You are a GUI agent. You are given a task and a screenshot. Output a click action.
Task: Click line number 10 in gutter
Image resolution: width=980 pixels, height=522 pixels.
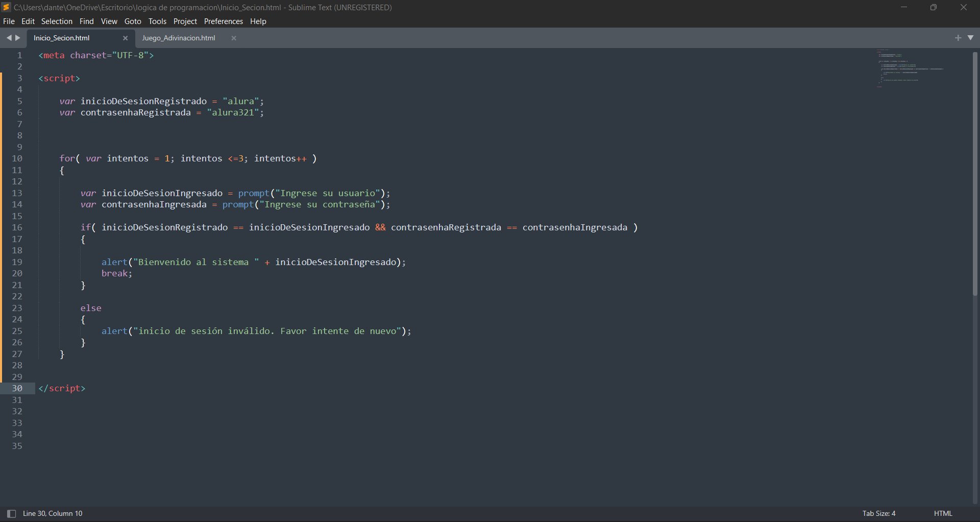[x=17, y=159]
